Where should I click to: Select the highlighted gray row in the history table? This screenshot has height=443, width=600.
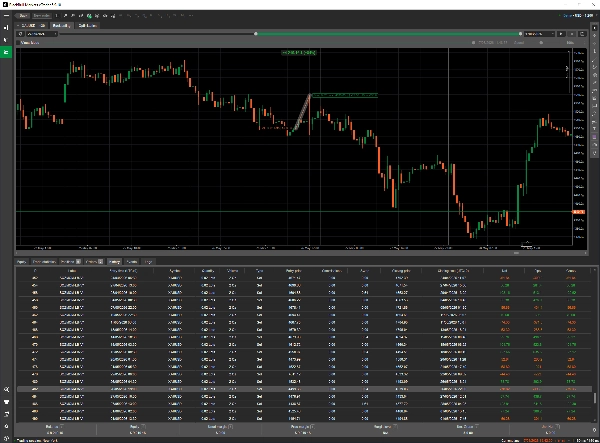click(304, 389)
